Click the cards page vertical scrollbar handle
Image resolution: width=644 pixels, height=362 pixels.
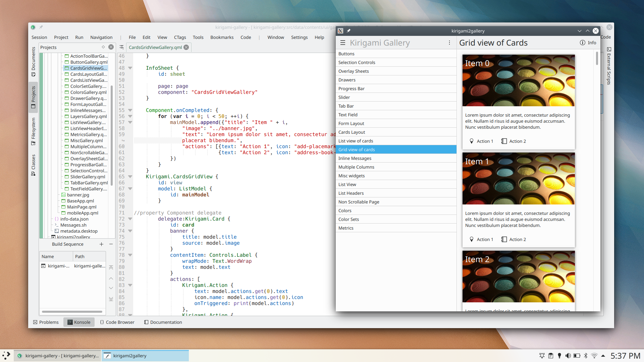597,58
